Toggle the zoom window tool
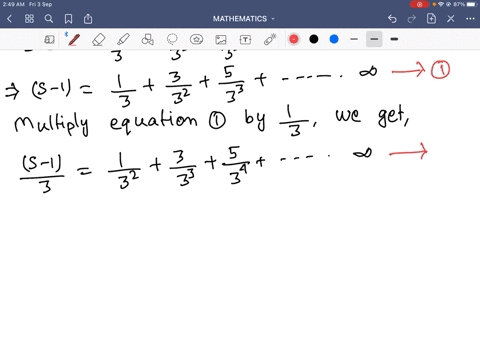Screen dimensions: 480x360 [49, 40]
